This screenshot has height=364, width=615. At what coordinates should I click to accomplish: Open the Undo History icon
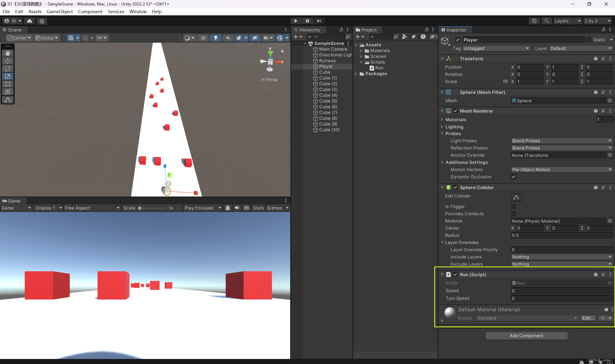[x=534, y=21]
